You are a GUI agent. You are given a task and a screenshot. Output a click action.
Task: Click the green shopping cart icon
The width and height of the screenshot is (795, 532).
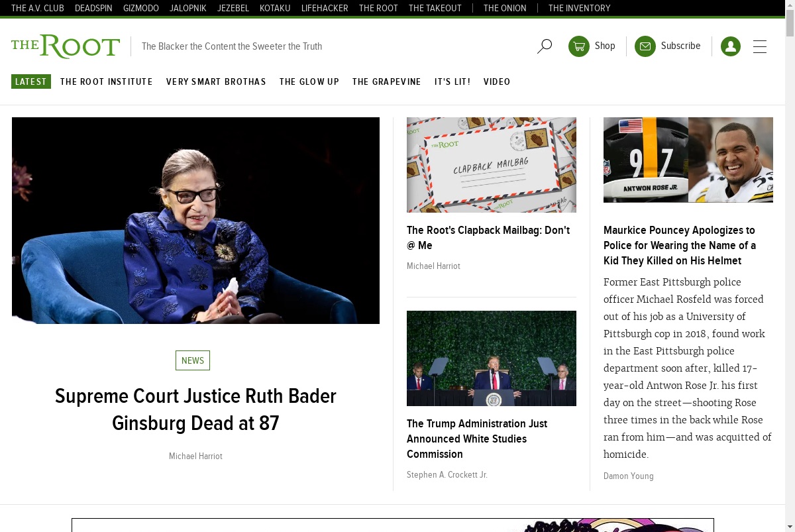(x=579, y=46)
